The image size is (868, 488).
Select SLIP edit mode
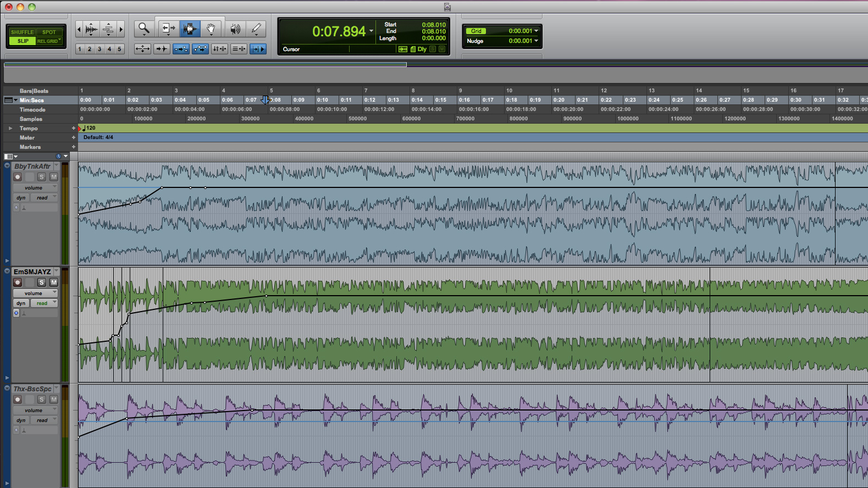pos(22,41)
